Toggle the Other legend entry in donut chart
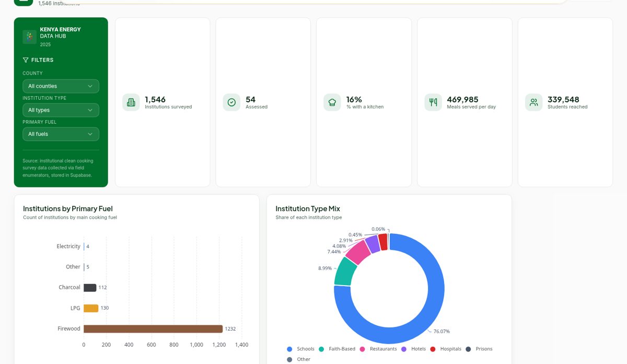 tap(298, 359)
